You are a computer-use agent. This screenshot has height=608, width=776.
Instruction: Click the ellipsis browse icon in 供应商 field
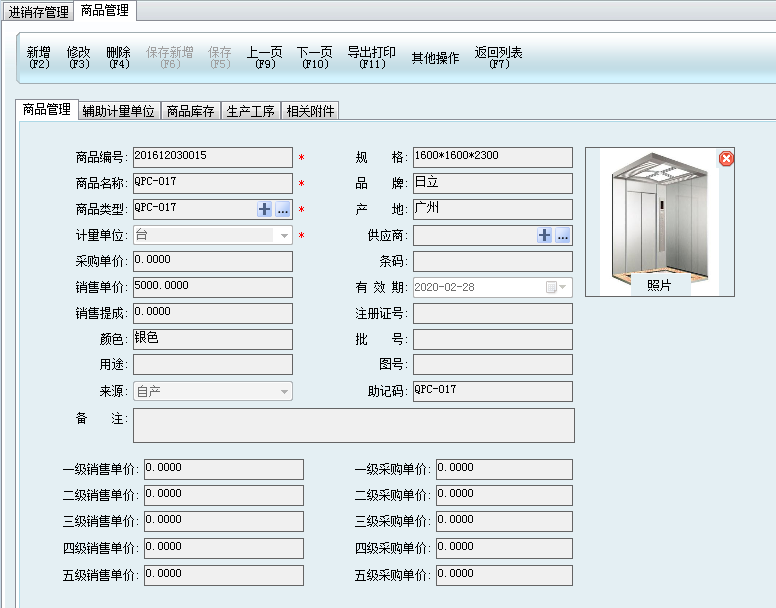[x=563, y=235]
